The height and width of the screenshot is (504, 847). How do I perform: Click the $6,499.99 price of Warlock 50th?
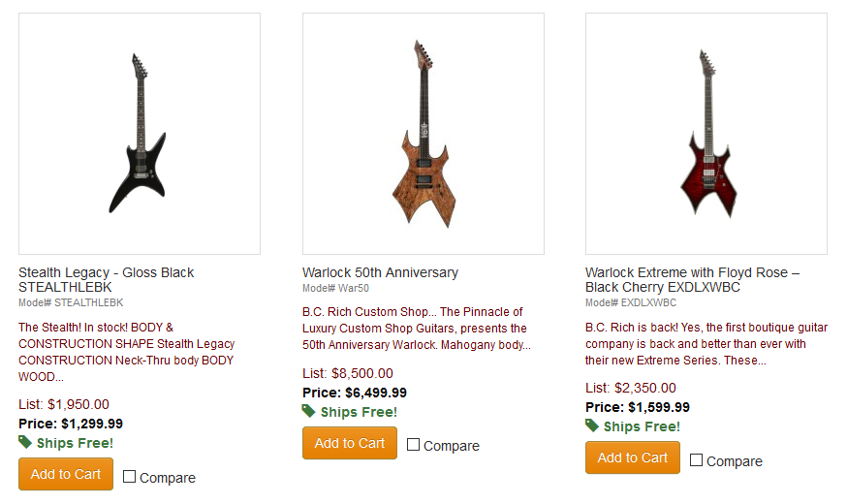376,393
